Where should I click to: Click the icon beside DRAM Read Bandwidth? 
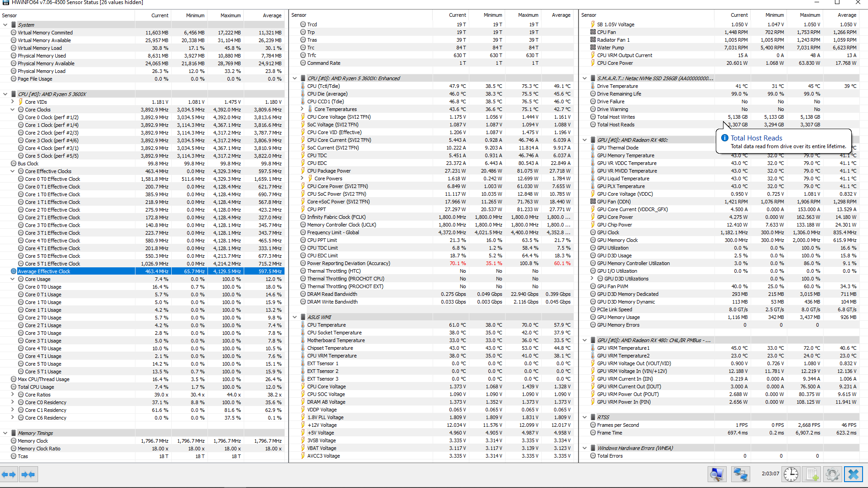303,294
